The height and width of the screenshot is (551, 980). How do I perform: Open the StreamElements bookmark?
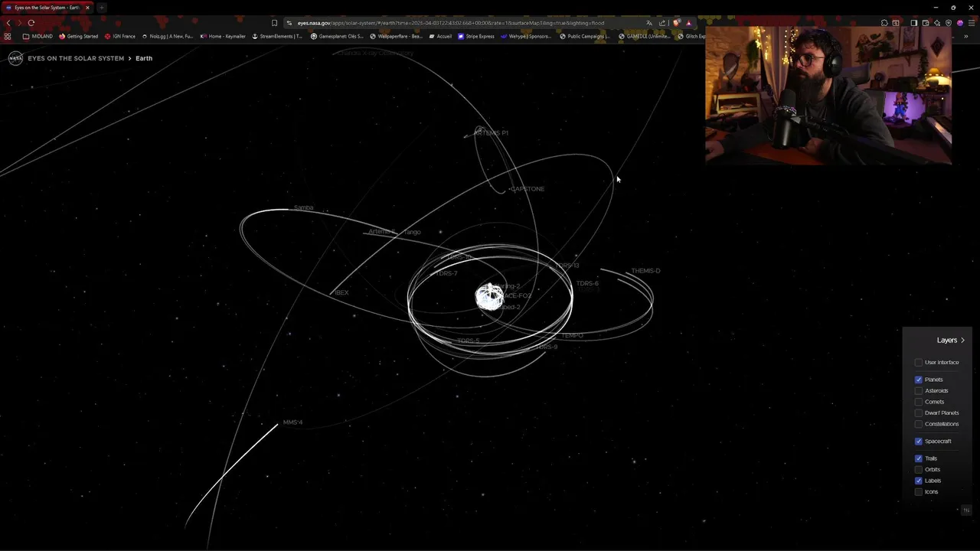[x=277, y=36]
